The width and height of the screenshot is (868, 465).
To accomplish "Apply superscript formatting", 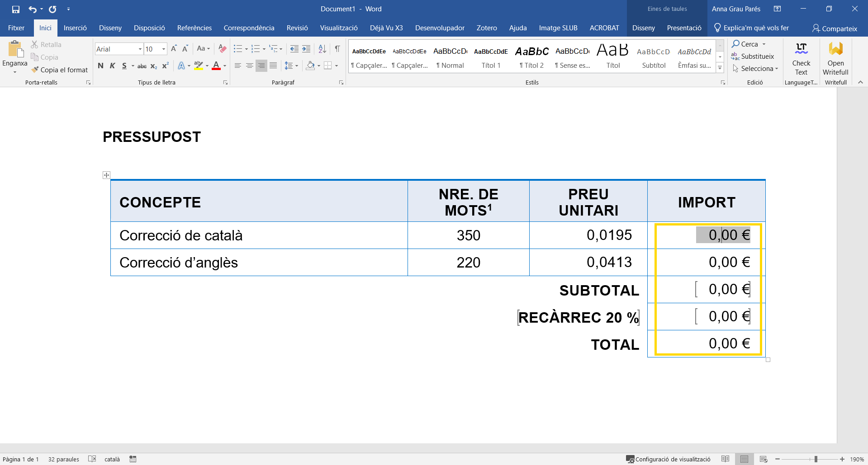I will (165, 66).
